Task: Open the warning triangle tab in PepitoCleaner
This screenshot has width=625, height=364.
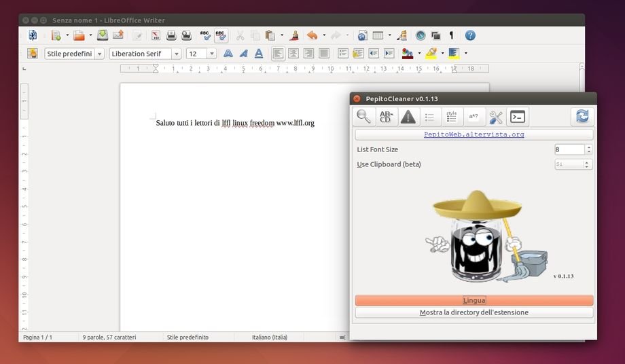Action: pos(408,117)
